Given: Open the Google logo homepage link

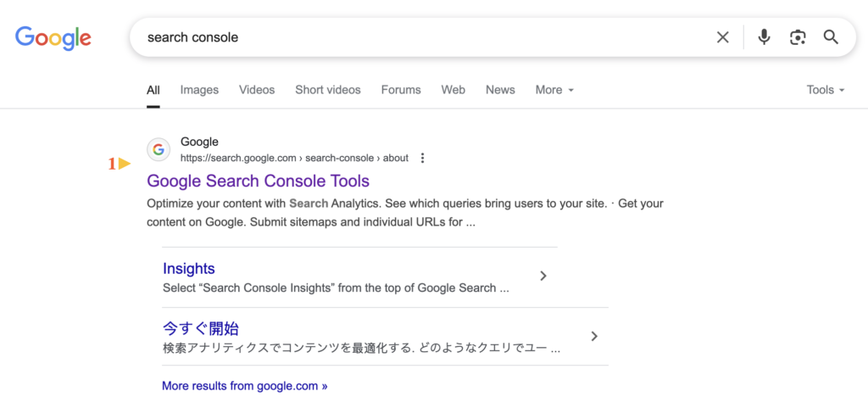Looking at the screenshot, I should pos(53,37).
